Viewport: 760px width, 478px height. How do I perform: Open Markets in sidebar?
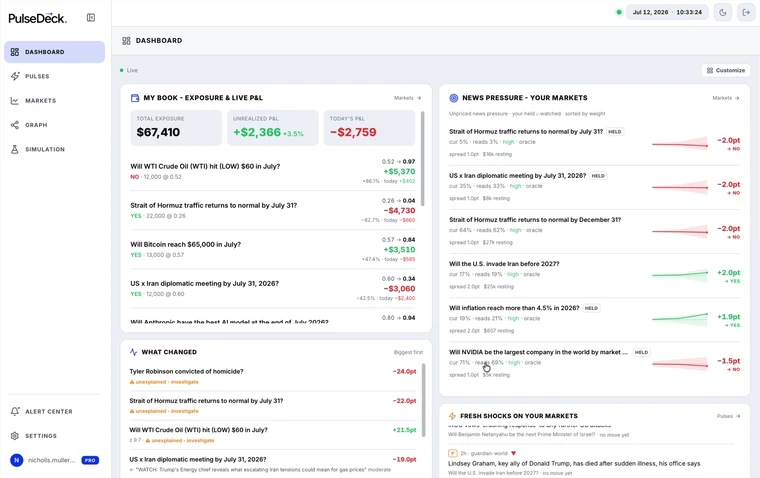click(x=54, y=100)
